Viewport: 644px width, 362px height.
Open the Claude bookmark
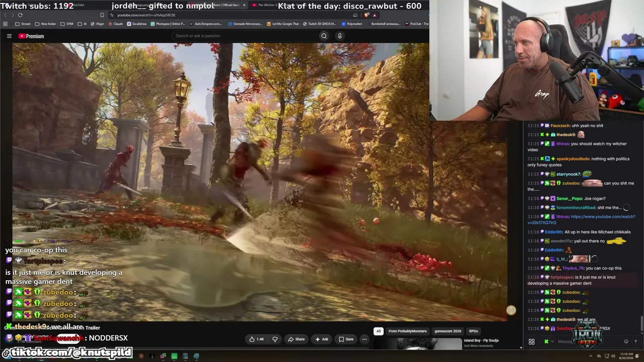pyautogui.click(x=116, y=24)
